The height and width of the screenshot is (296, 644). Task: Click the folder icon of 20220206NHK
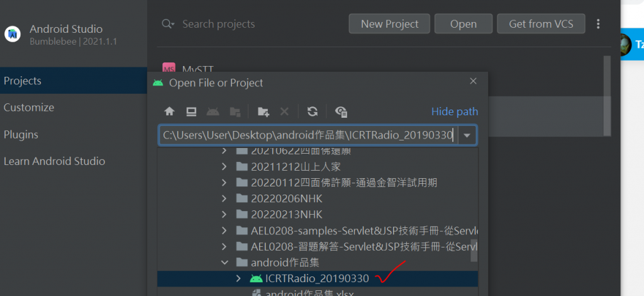click(x=242, y=198)
